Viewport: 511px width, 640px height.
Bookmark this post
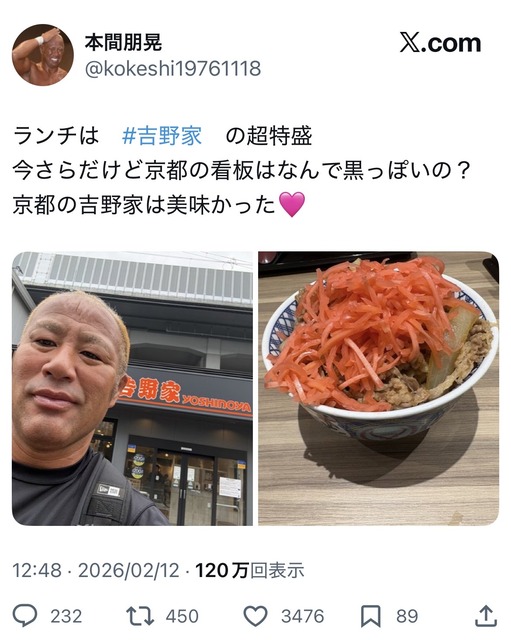(x=371, y=616)
